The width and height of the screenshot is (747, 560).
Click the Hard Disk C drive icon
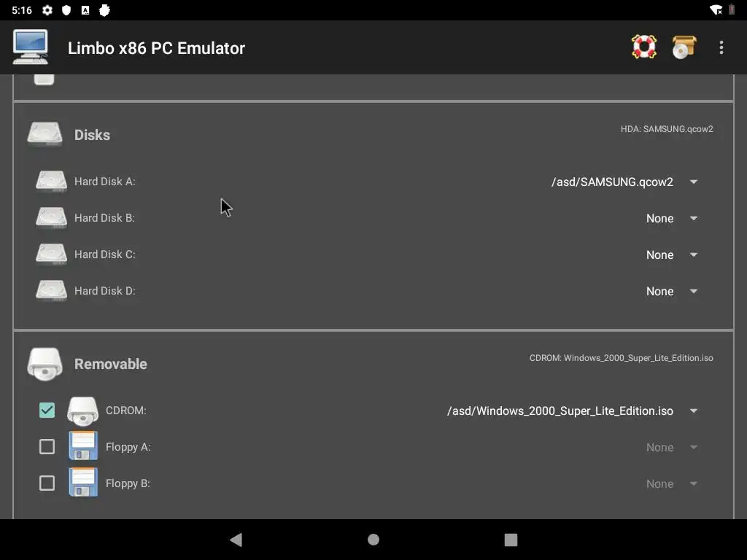(52, 254)
